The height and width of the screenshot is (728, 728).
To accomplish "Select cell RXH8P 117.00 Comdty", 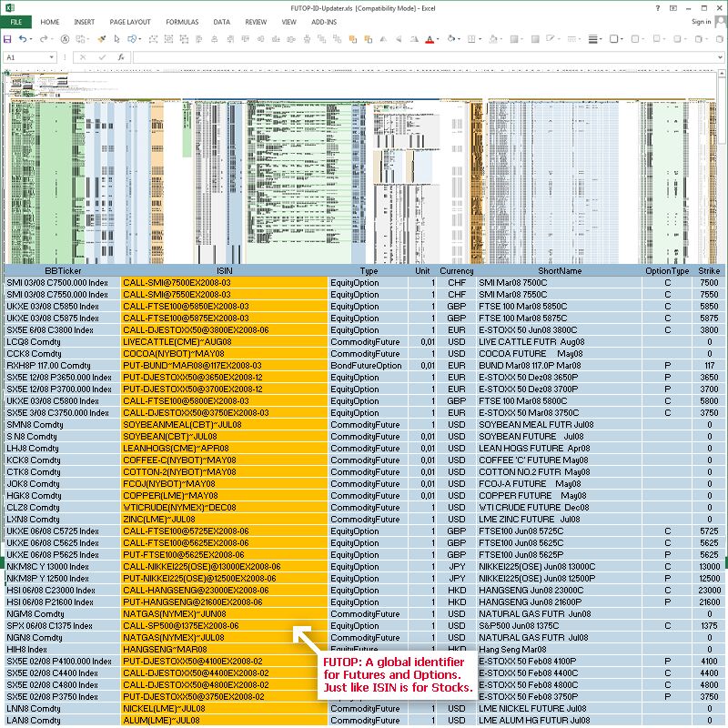I will click(63, 366).
